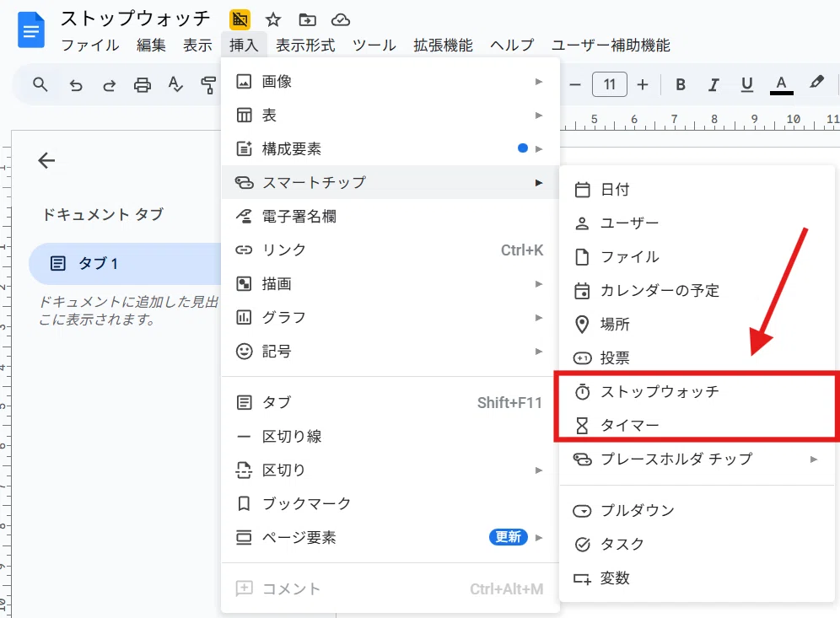
Task: Insert a タスク item
Action: coord(697,544)
